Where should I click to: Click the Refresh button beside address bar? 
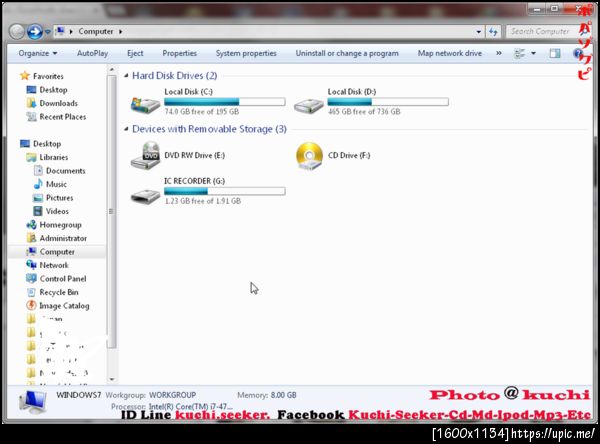[x=493, y=32]
